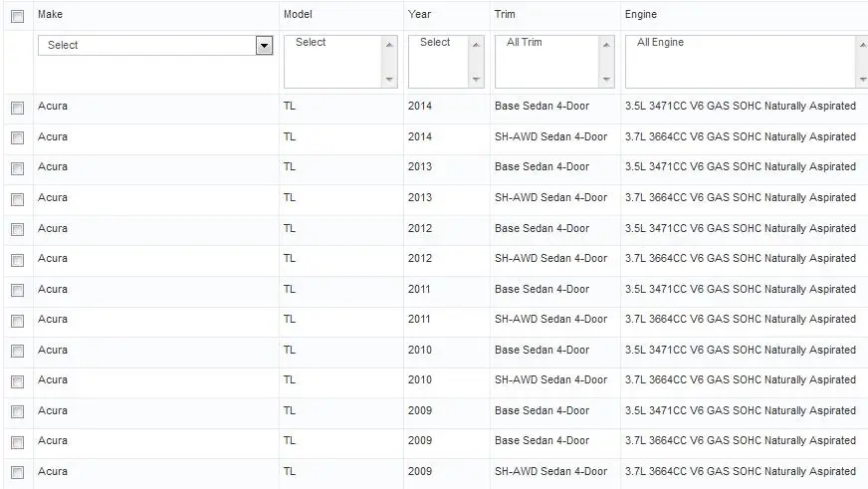Choose All Trim option in Trim list
868x489 pixels.
pyautogui.click(x=525, y=42)
